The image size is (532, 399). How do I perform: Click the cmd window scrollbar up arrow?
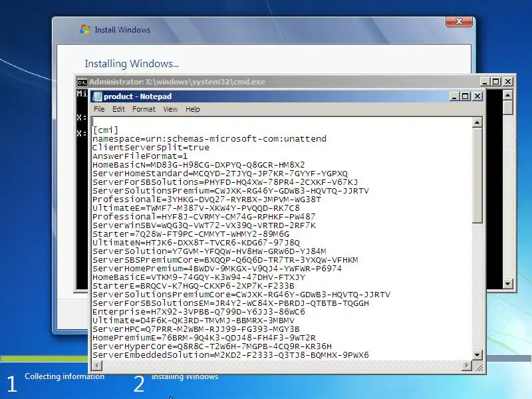tap(507, 95)
